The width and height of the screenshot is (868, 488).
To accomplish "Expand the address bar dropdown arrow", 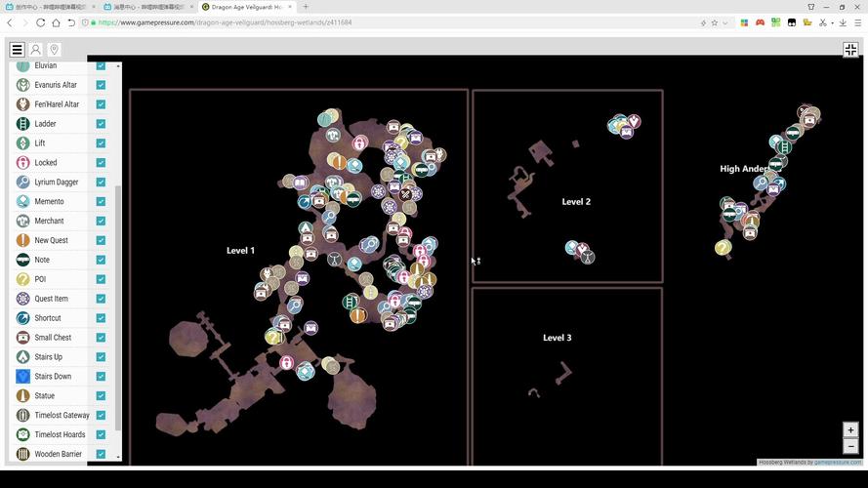I will pyautogui.click(x=725, y=22).
